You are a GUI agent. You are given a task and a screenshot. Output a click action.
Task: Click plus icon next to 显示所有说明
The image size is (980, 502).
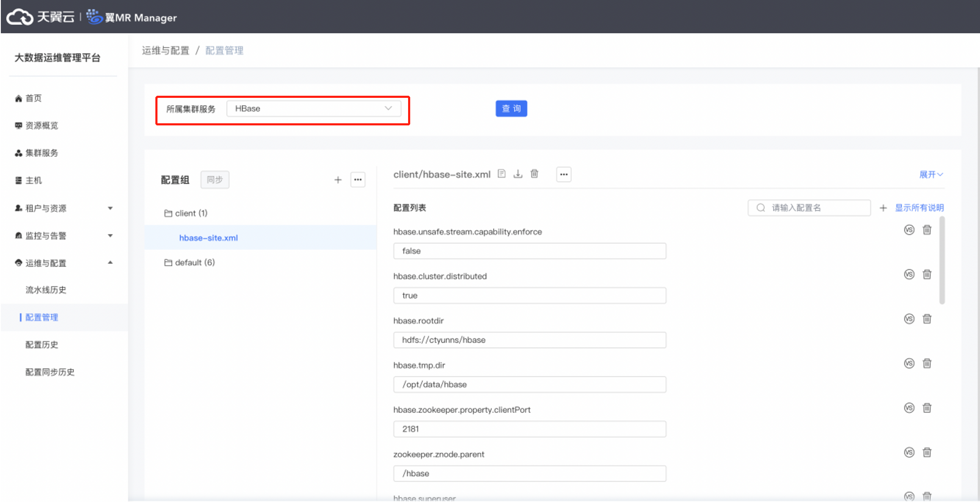pyautogui.click(x=883, y=208)
